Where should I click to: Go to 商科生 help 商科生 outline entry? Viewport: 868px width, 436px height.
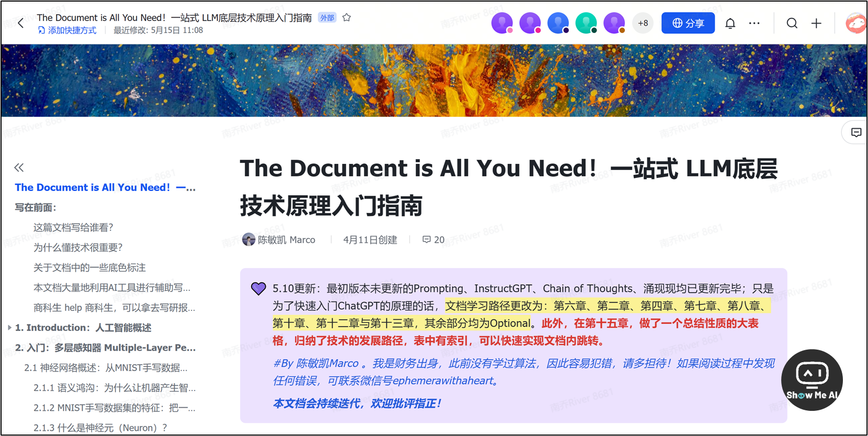click(114, 307)
